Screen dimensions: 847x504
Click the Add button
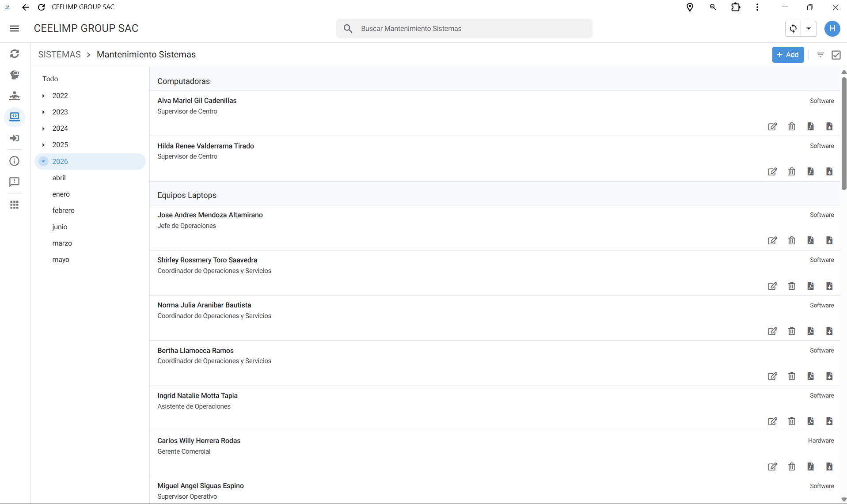788,55
